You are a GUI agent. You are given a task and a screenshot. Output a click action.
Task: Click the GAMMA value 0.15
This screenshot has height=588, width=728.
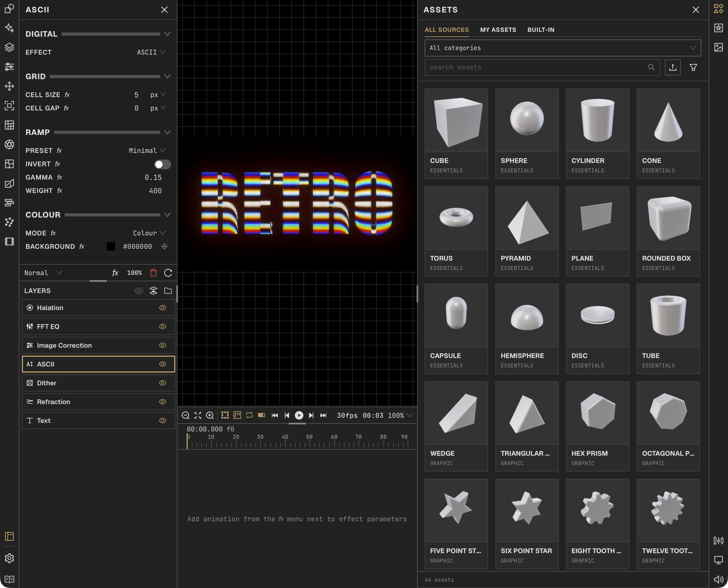pos(153,177)
